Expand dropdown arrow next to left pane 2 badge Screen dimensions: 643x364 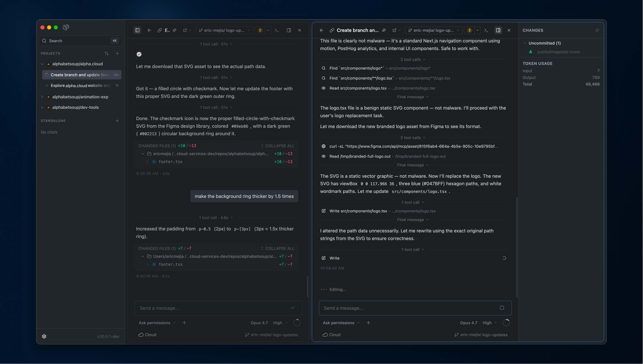pos(268,30)
